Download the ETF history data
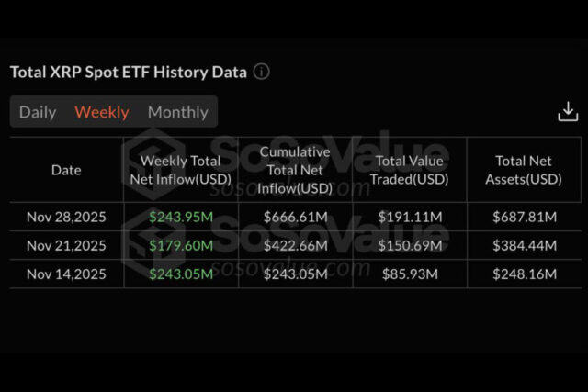 [568, 111]
